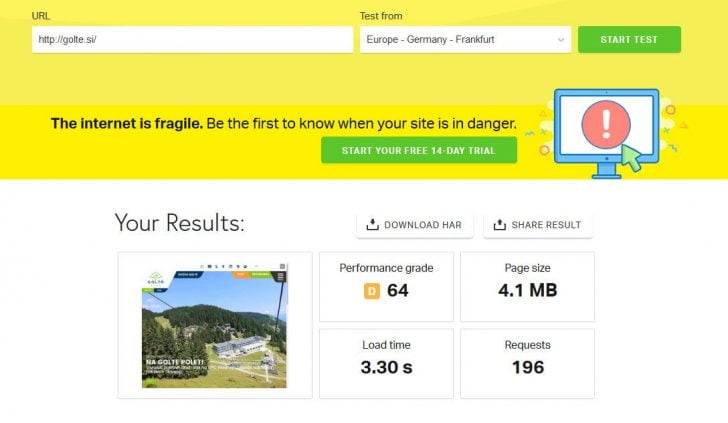Start the speed test with START TEST

point(629,39)
